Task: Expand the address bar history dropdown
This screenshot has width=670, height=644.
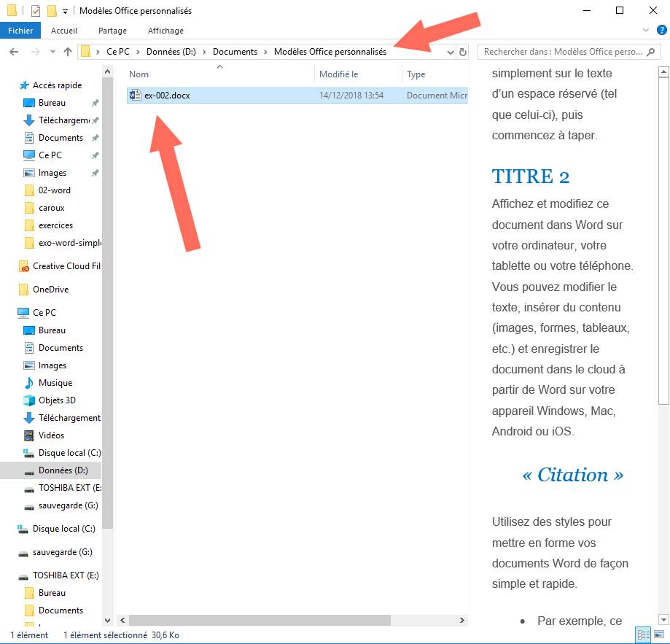Action: 449,52
